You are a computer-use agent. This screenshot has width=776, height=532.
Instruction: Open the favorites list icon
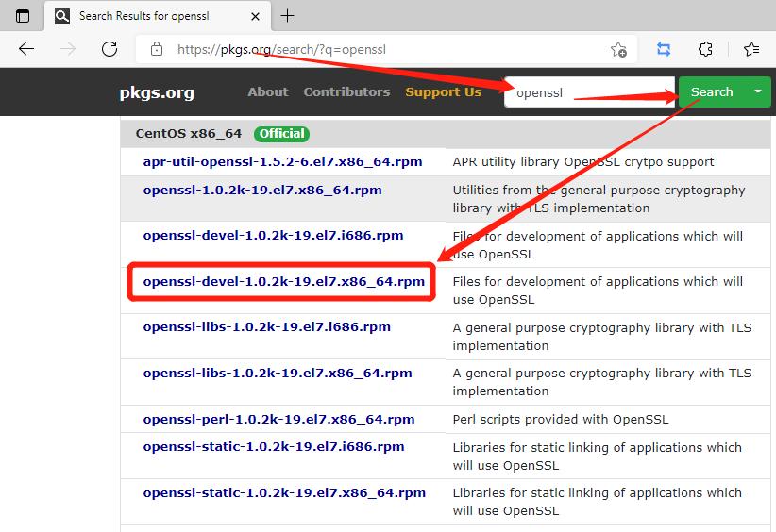click(x=751, y=49)
